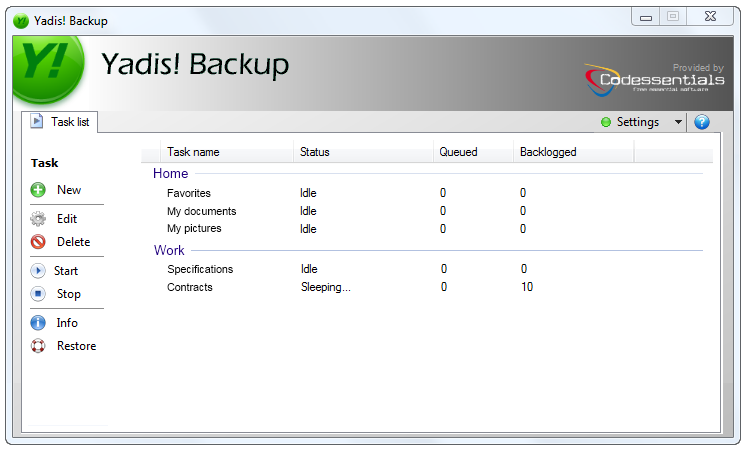Click the Start task label
Image resolution: width=749 pixels, height=450 pixels.
(x=66, y=271)
